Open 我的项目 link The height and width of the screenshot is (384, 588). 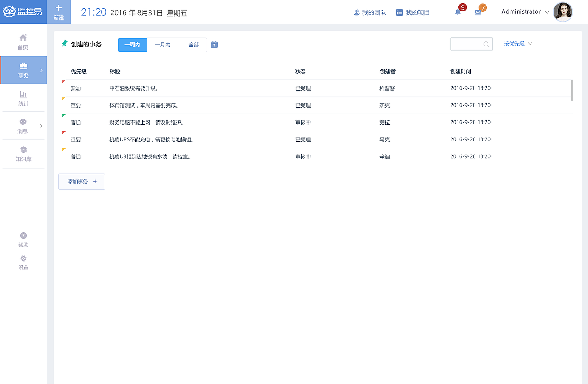pos(413,12)
